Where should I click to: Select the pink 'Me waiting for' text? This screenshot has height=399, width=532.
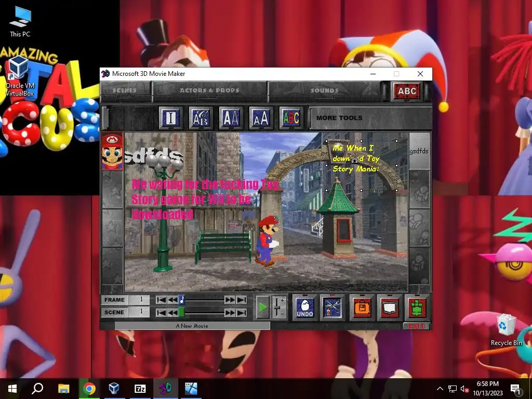(205, 199)
